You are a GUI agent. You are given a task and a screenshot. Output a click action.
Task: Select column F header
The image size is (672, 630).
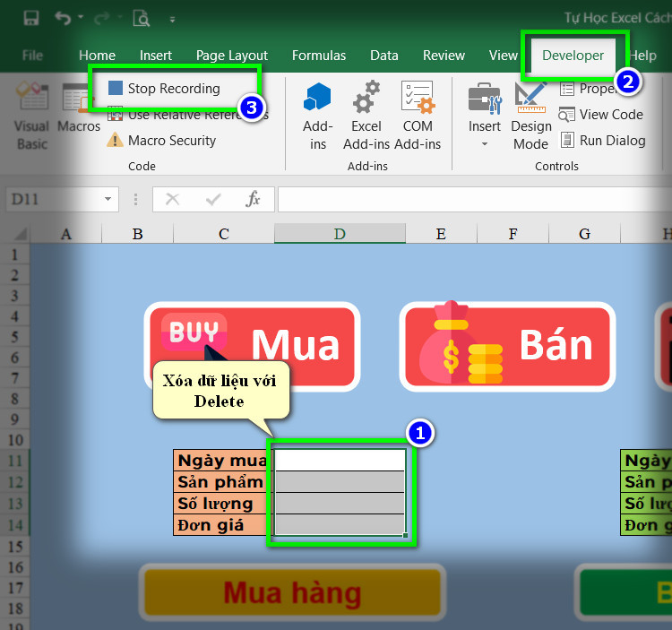point(513,234)
